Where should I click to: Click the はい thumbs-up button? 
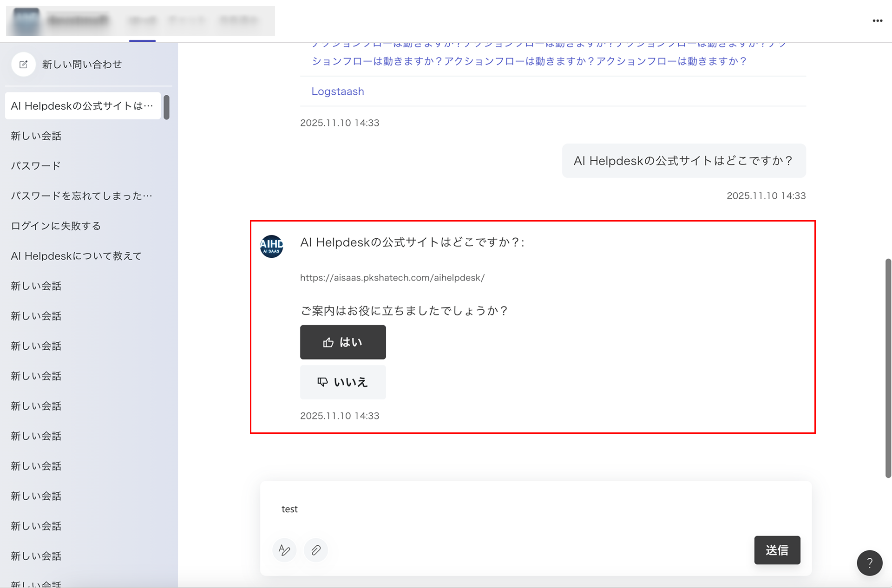pyautogui.click(x=343, y=342)
